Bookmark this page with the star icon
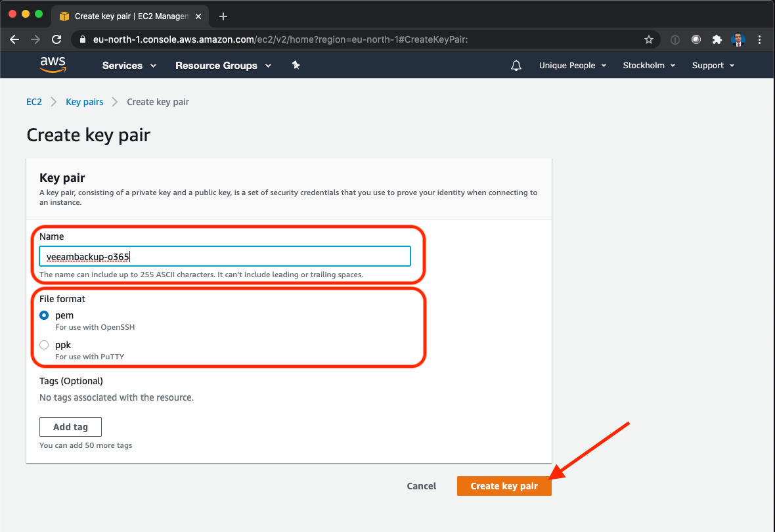775x532 pixels. point(648,39)
